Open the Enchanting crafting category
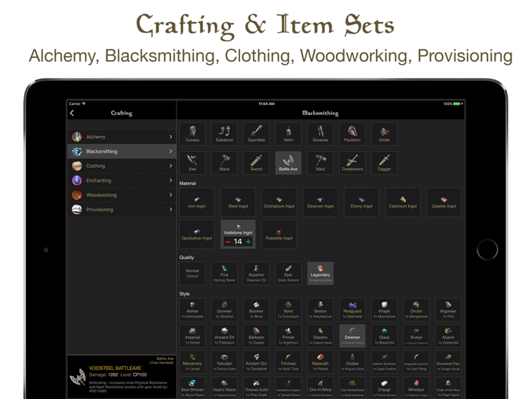532x399 pixels. [122, 181]
